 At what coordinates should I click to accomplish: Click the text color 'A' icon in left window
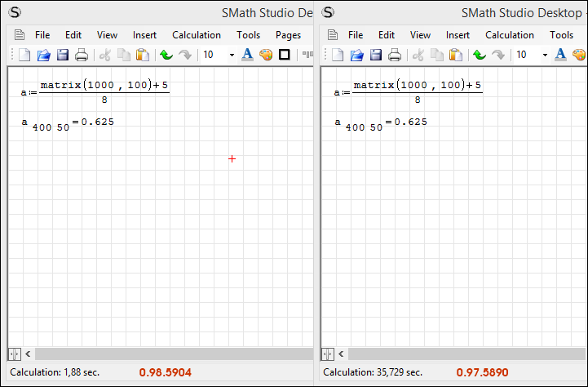tap(247, 55)
